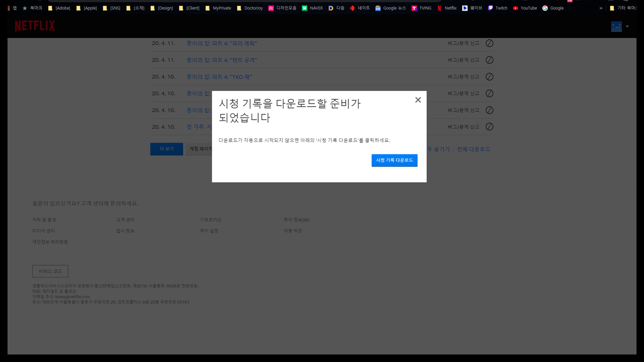Close the download ready dialog
This screenshot has height=362, width=644.
[418, 100]
